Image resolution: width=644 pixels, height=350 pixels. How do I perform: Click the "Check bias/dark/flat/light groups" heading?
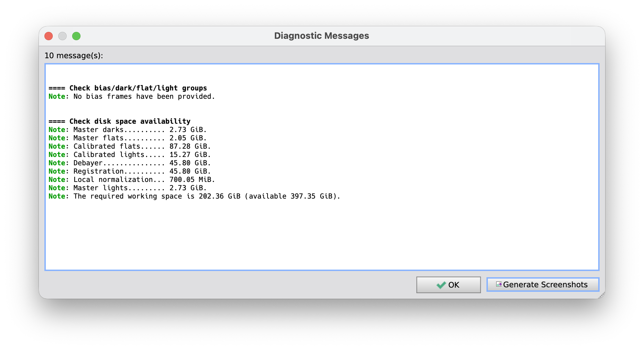(138, 88)
